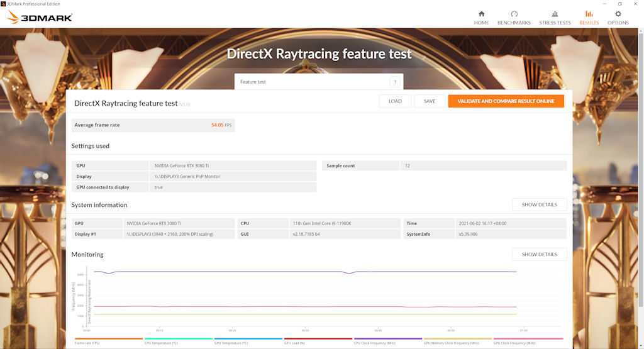Viewport: 644px width, 349px height.
Task: Click the 'Settings used' heading
Action: tap(91, 146)
